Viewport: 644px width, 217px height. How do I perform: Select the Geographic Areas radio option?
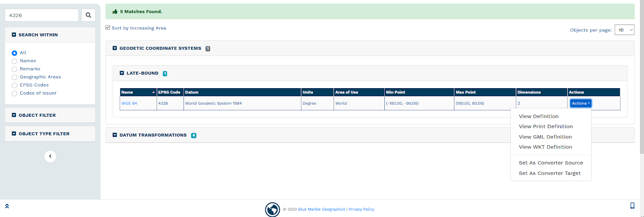point(14,77)
